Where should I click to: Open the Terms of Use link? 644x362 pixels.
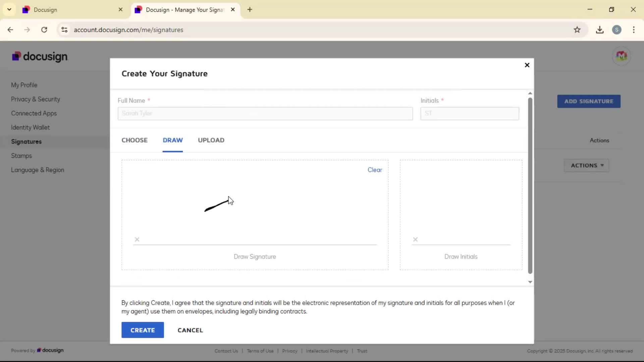pos(260,351)
